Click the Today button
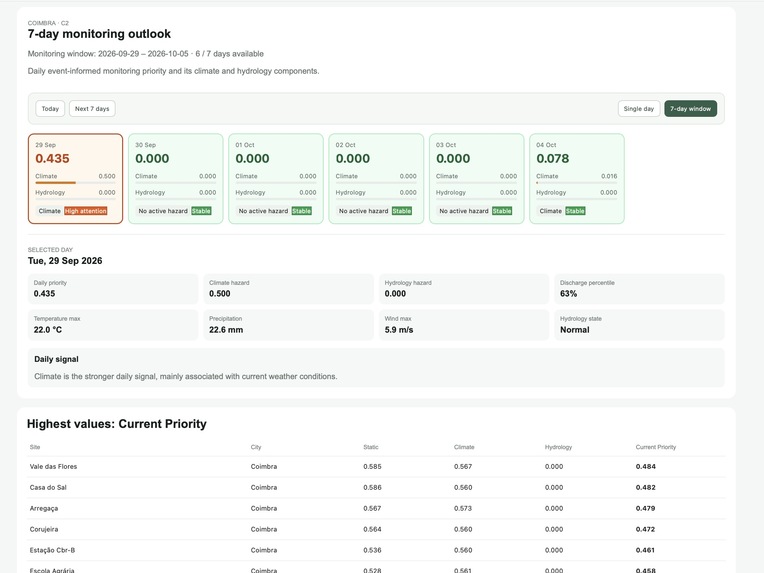Image resolution: width=764 pixels, height=573 pixels. pos(50,109)
